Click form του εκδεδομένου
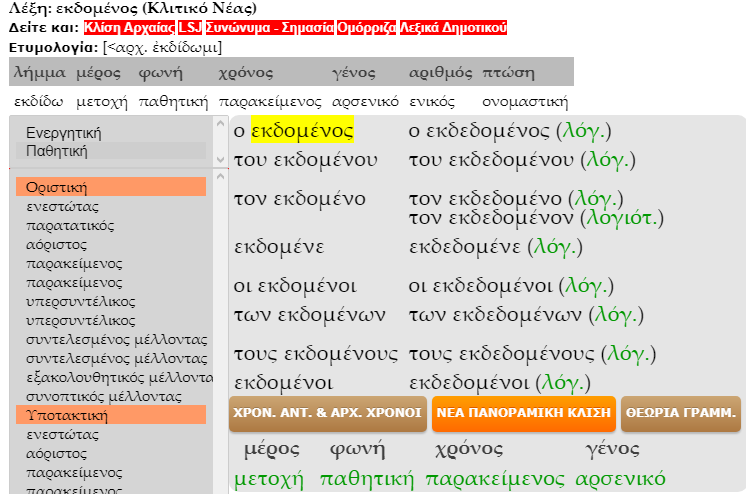 tap(491, 160)
